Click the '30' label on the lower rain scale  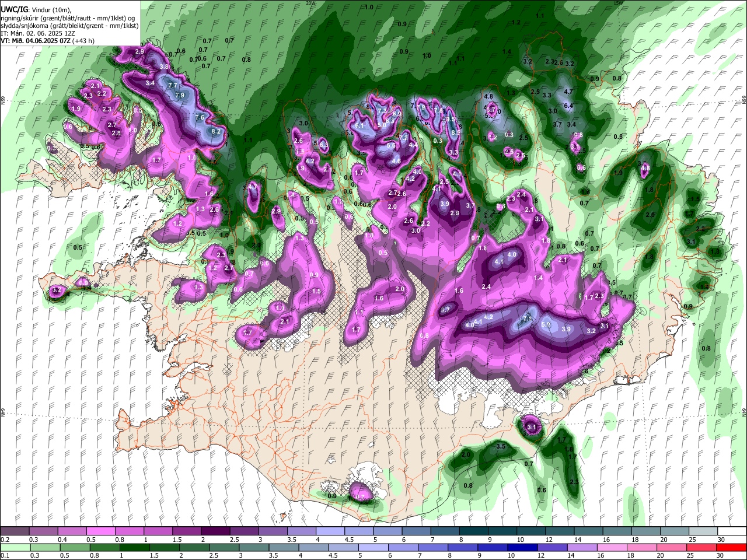pyautogui.click(x=721, y=556)
